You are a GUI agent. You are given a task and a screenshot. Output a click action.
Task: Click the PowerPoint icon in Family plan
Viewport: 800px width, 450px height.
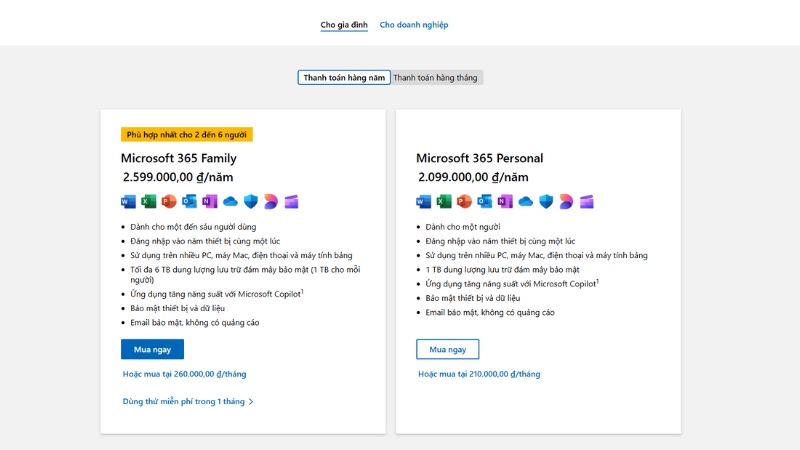[x=169, y=202]
